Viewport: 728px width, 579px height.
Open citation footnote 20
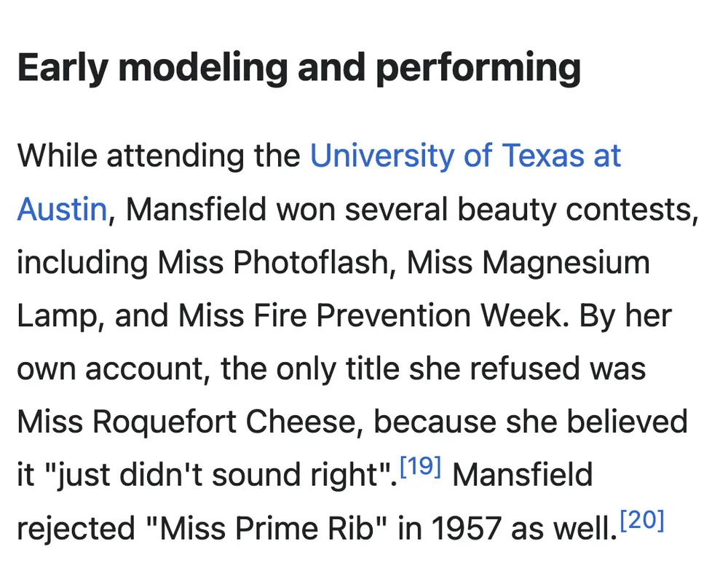coord(642,521)
